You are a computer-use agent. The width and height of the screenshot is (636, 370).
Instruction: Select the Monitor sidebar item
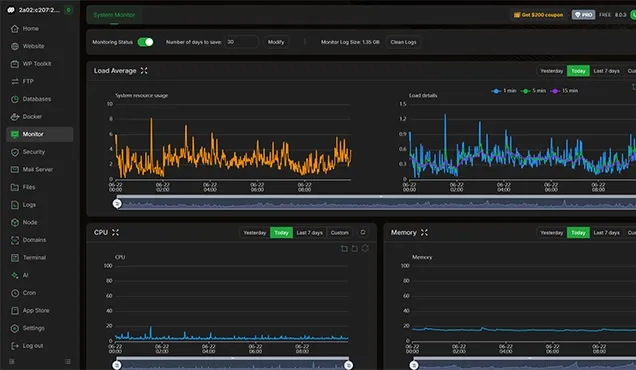[x=39, y=134]
